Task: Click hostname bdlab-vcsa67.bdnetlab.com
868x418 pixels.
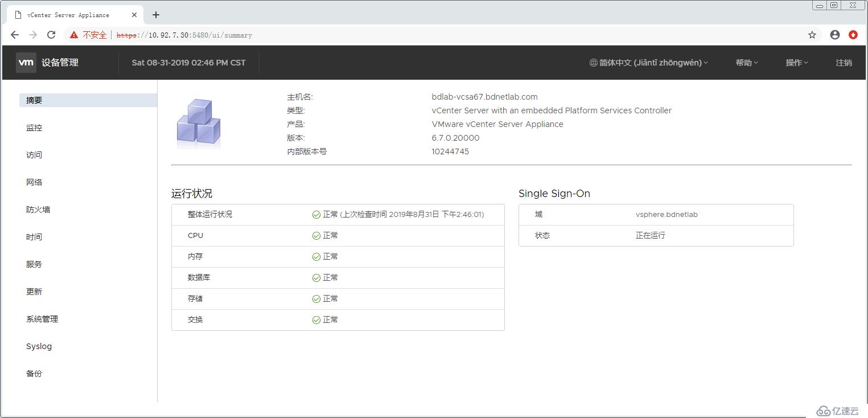Action: click(485, 97)
